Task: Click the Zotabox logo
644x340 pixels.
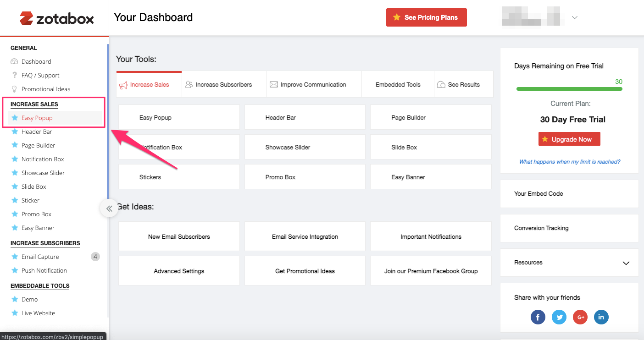Action: [56, 18]
